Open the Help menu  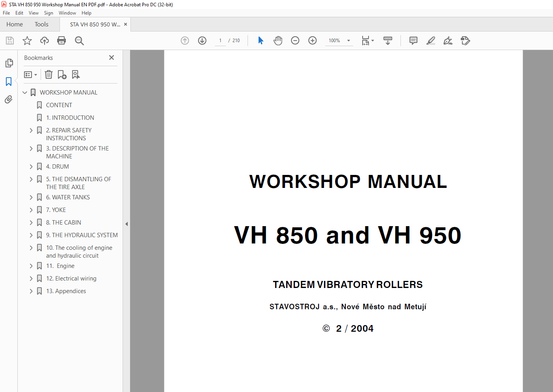point(86,13)
